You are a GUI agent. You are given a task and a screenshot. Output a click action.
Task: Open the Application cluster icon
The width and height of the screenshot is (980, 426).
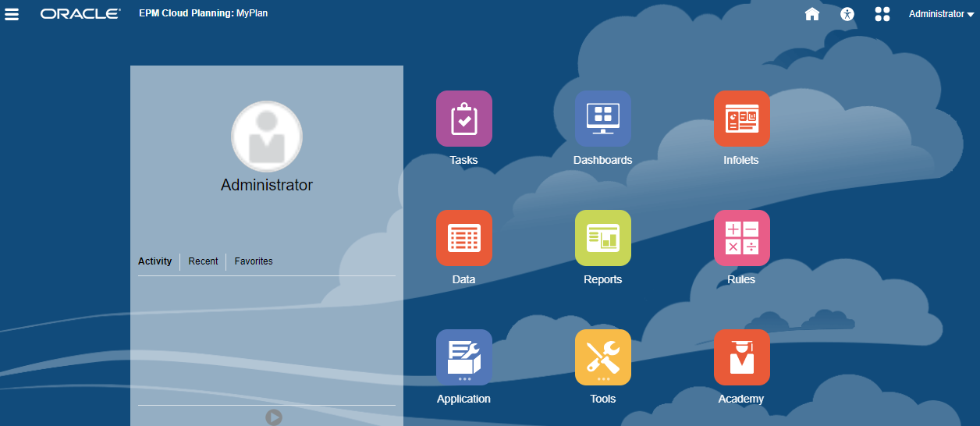tap(464, 357)
